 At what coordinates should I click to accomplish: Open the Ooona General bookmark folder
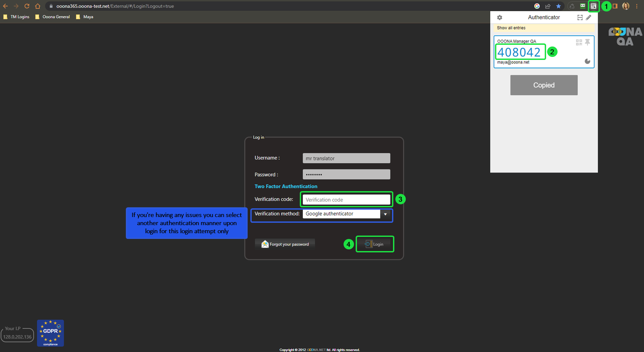pyautogui.click(x=52, y=17)
